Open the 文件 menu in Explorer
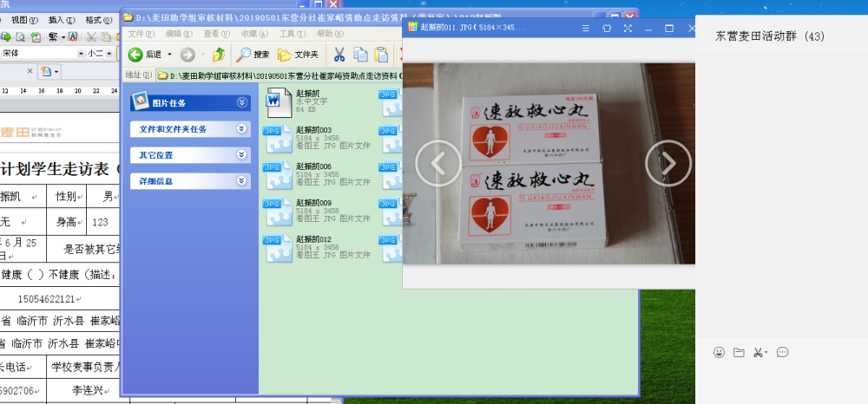The image size is (868, 404). (x=141, y=34)
